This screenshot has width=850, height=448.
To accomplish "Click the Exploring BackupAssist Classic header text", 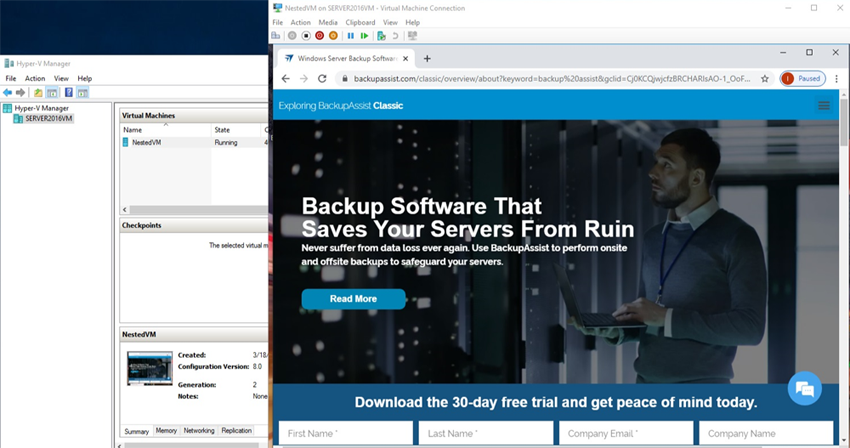I will (340, 106).
